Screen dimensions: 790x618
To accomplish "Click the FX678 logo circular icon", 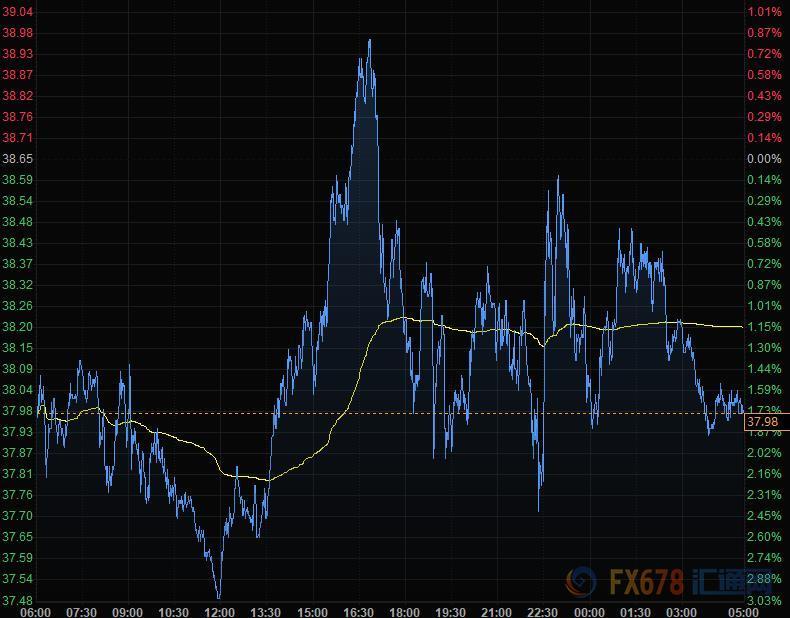I will (581, 582).
